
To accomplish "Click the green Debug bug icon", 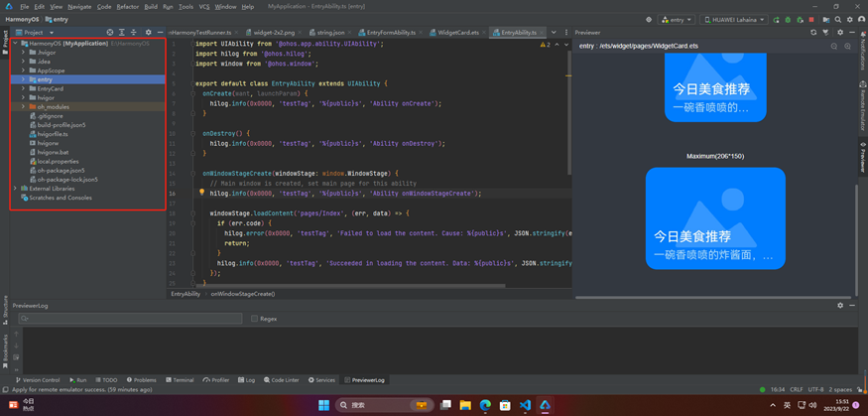I will coord(788,20).
